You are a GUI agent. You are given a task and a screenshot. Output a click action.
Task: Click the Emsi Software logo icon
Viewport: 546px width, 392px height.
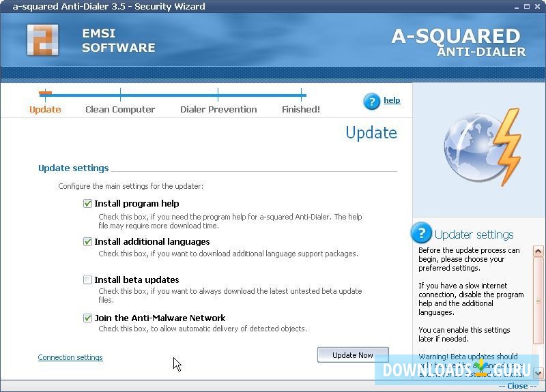click(43, 40)
